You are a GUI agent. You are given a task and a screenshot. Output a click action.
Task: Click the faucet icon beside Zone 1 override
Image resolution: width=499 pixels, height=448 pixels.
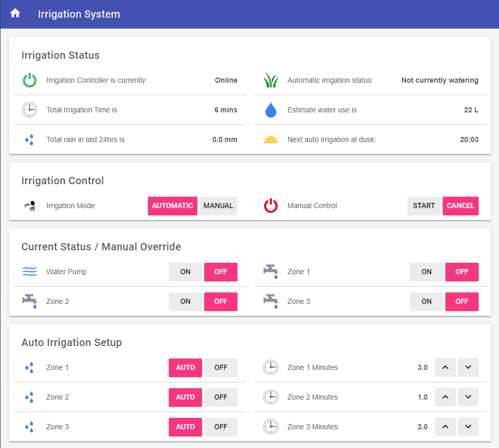tap(271, 272)
